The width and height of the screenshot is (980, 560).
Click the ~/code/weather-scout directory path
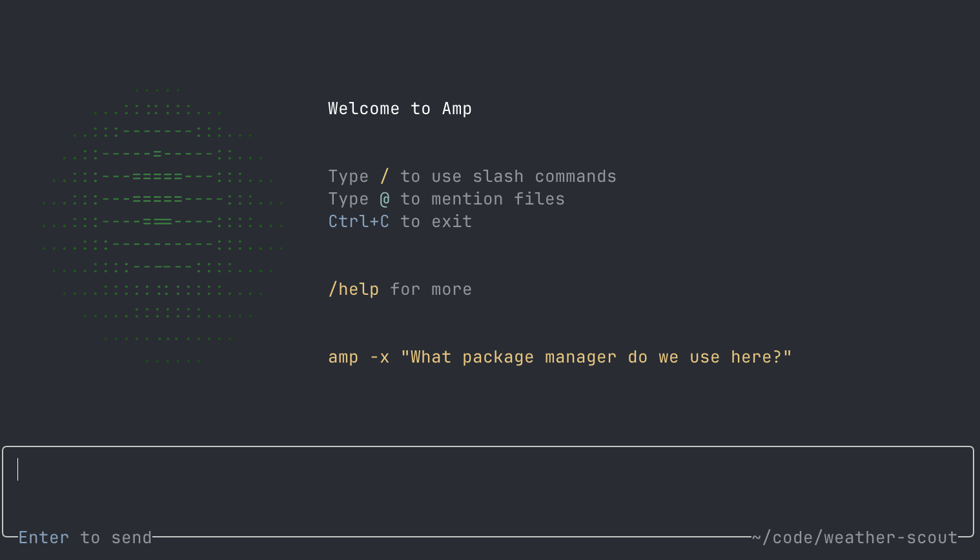coord(855,537)
